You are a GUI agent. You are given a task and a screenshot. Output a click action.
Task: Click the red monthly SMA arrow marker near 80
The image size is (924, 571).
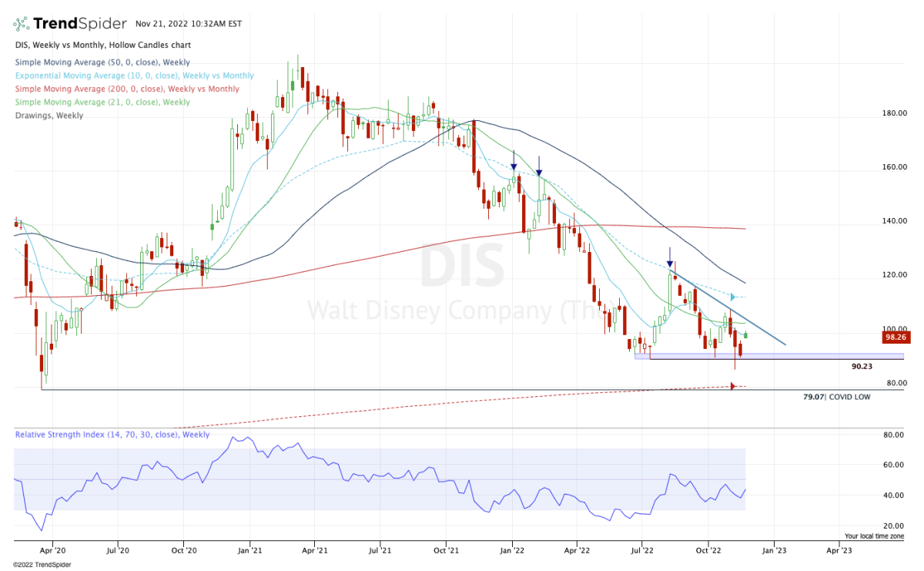734,386
